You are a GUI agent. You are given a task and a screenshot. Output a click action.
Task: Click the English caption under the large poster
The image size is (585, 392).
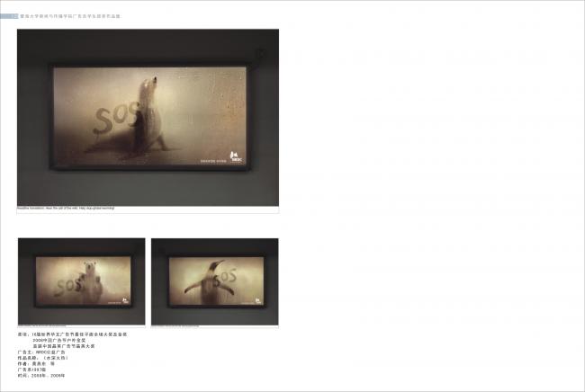66,209
